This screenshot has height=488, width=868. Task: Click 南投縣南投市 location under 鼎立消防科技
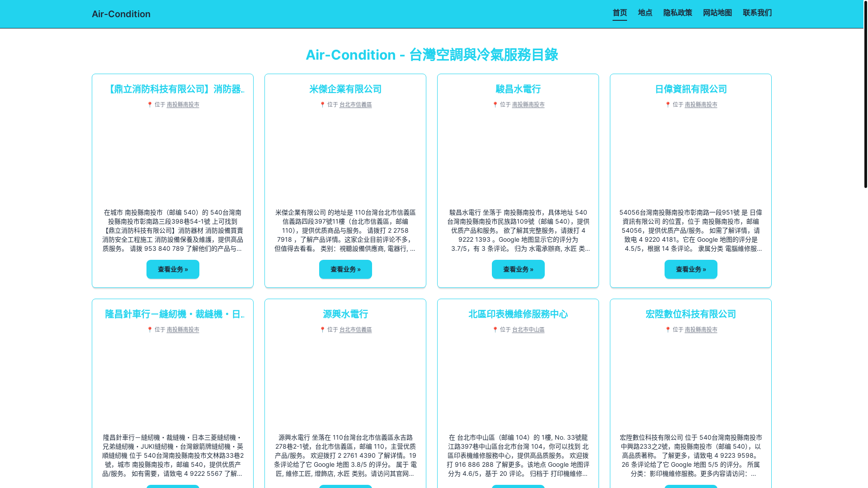tap(183, 104)
